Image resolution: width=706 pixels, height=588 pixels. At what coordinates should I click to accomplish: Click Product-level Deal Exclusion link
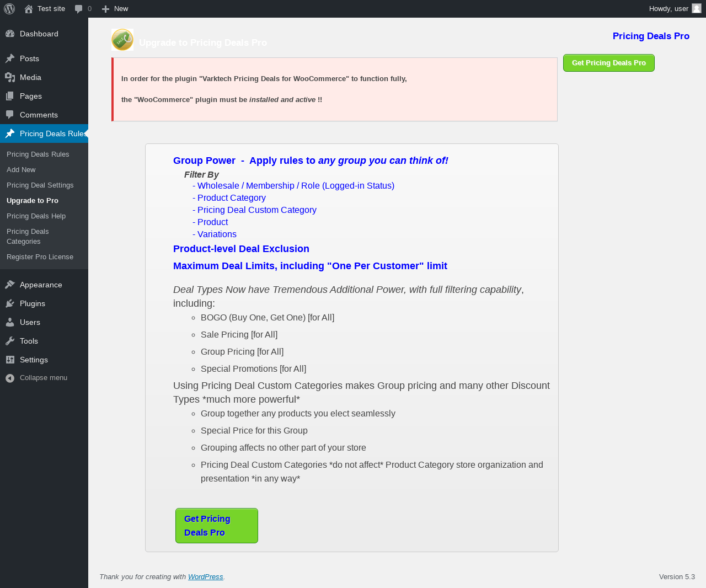pyautogui.click(x=241, y=249)
